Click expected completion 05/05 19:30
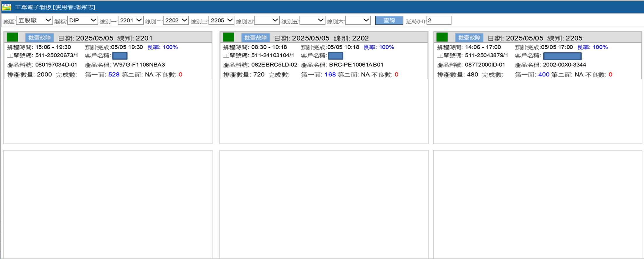644x259 pixels. pos(127,47)
